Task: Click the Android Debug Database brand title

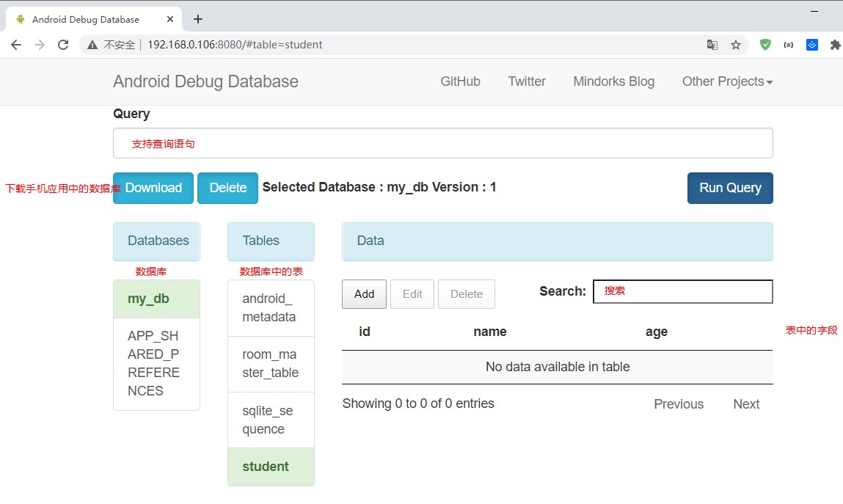Action: pyautogui.click(x=205, y=81)
